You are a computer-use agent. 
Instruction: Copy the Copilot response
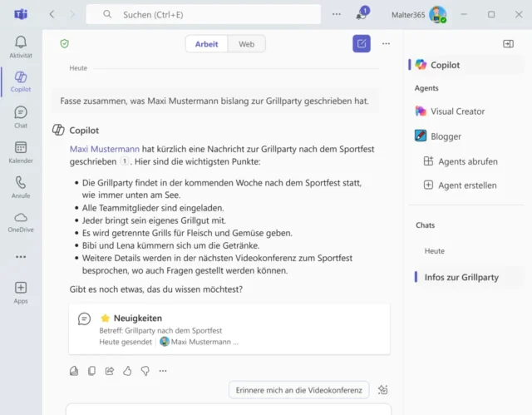pos(91,371)
